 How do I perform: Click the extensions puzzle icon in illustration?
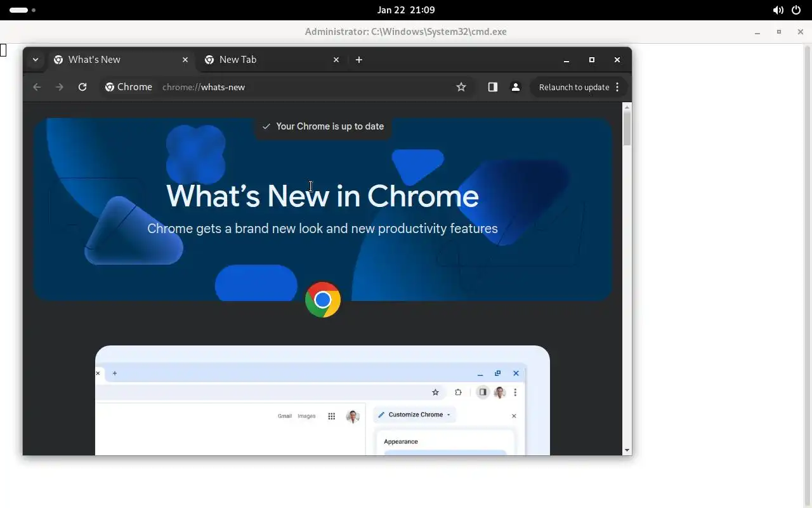[458, 392]
